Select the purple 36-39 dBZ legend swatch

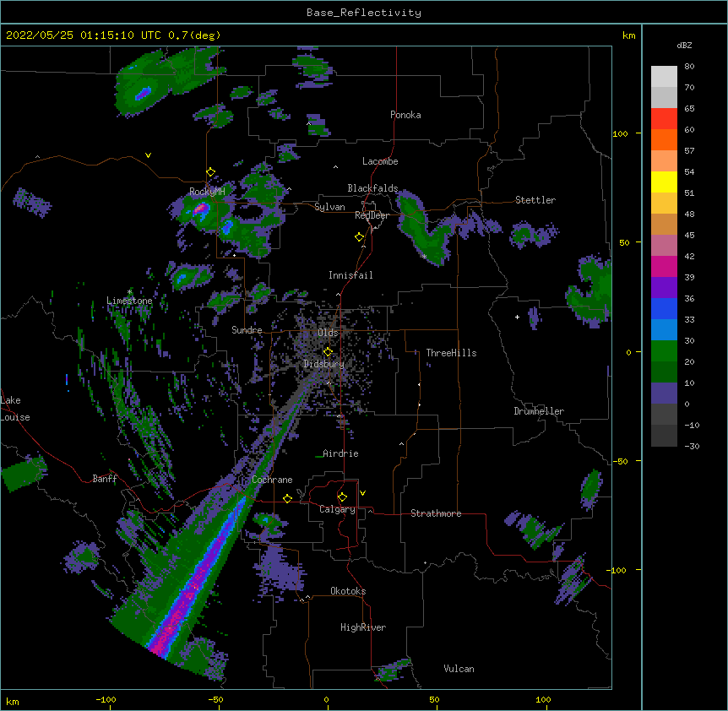pos(664,288)
